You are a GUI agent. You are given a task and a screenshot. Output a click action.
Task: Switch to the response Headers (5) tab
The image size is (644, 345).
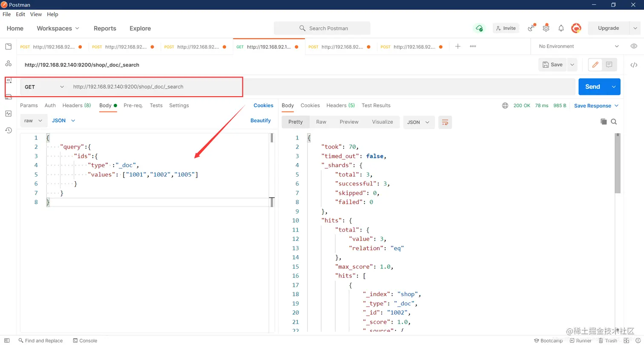point(341,105)
